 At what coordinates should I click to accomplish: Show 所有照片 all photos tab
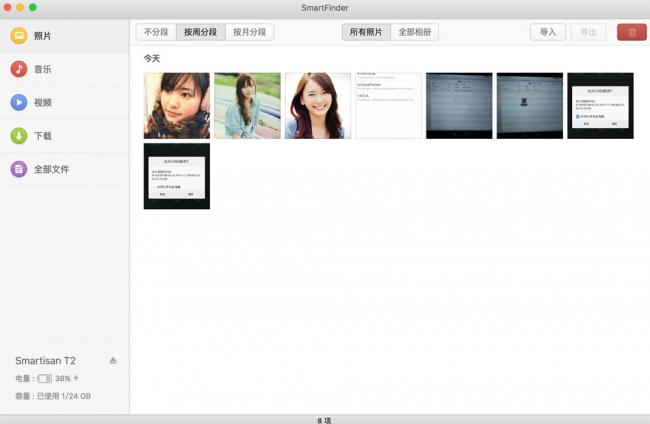366,32
